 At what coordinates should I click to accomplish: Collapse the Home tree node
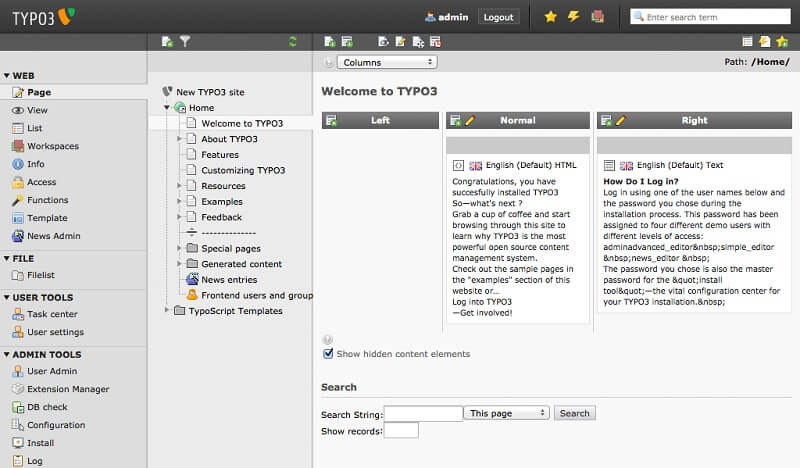pos(167,108)
